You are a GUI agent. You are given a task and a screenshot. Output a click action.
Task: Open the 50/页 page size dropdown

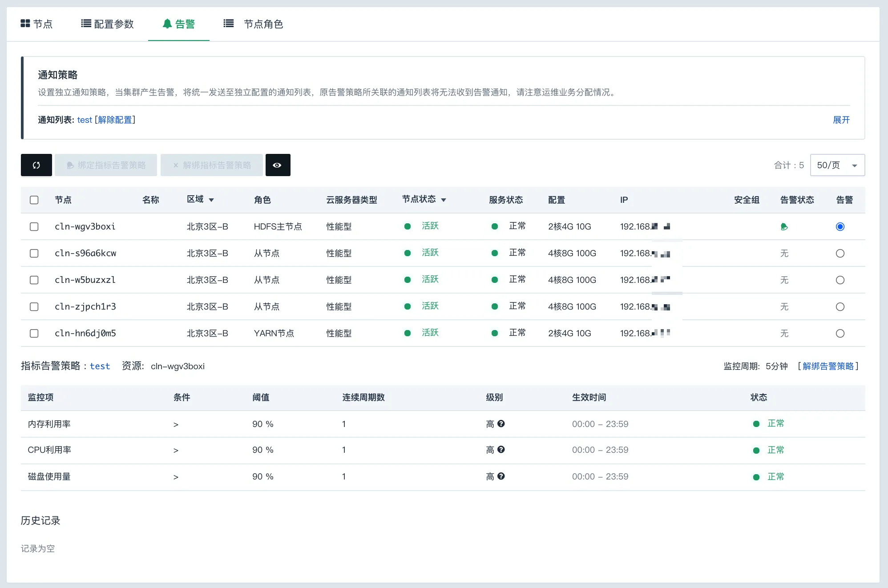(837, 165)
